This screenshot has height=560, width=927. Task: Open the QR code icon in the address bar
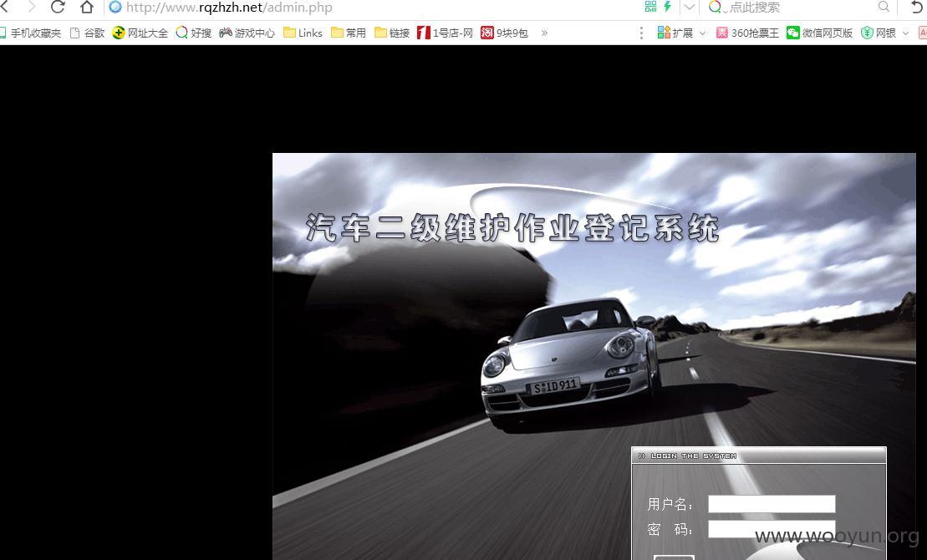coord(651,7)
